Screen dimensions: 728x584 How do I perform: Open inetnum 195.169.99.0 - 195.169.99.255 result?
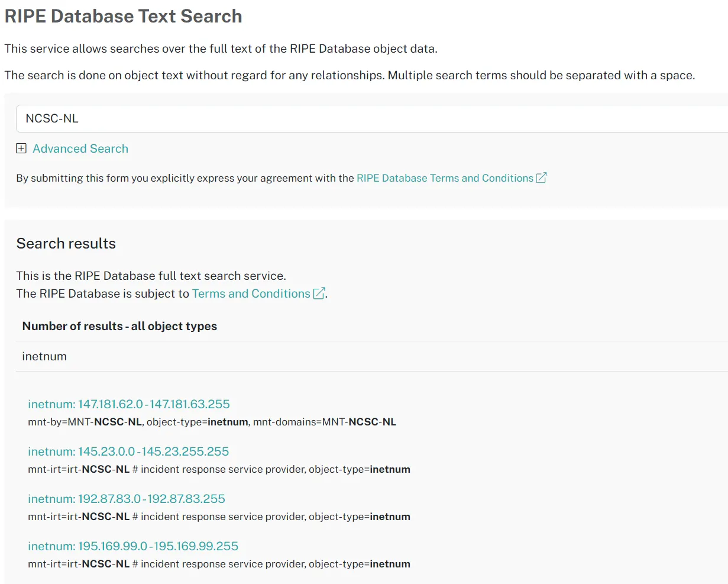coord(133,546)
